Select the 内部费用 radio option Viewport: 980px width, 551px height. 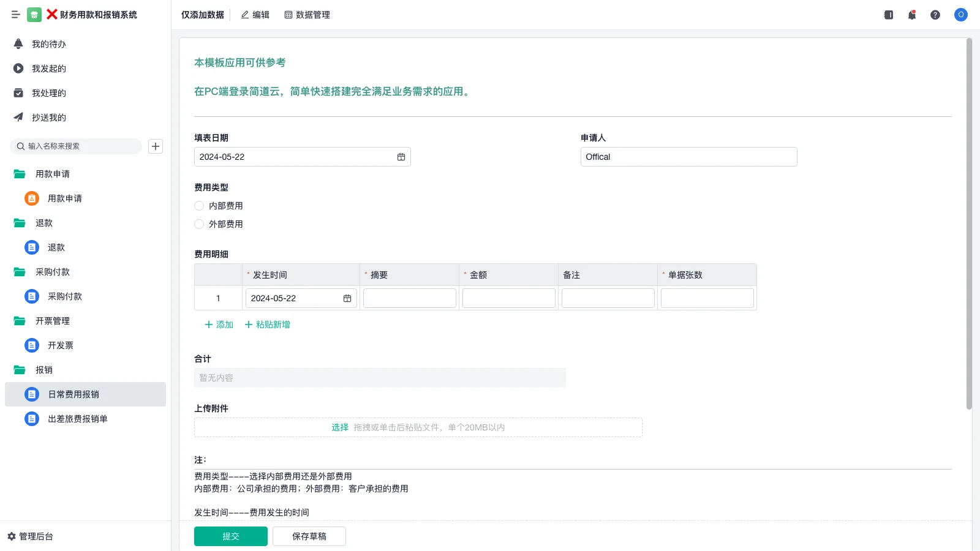[x=199, y=206]
